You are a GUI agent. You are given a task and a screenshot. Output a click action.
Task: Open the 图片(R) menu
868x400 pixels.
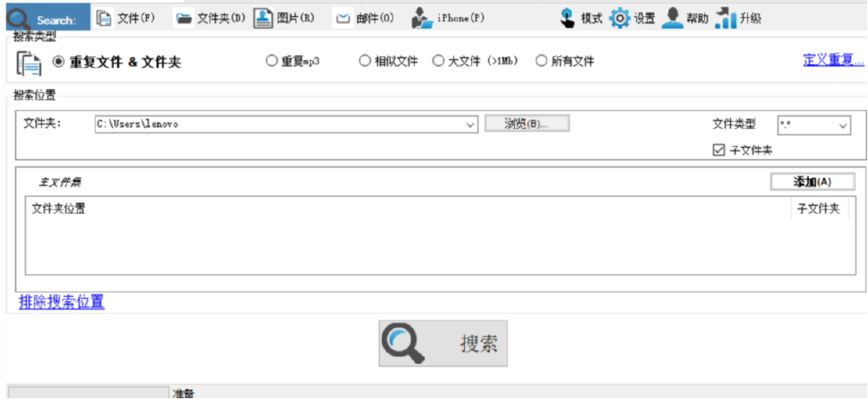point(295,19)
